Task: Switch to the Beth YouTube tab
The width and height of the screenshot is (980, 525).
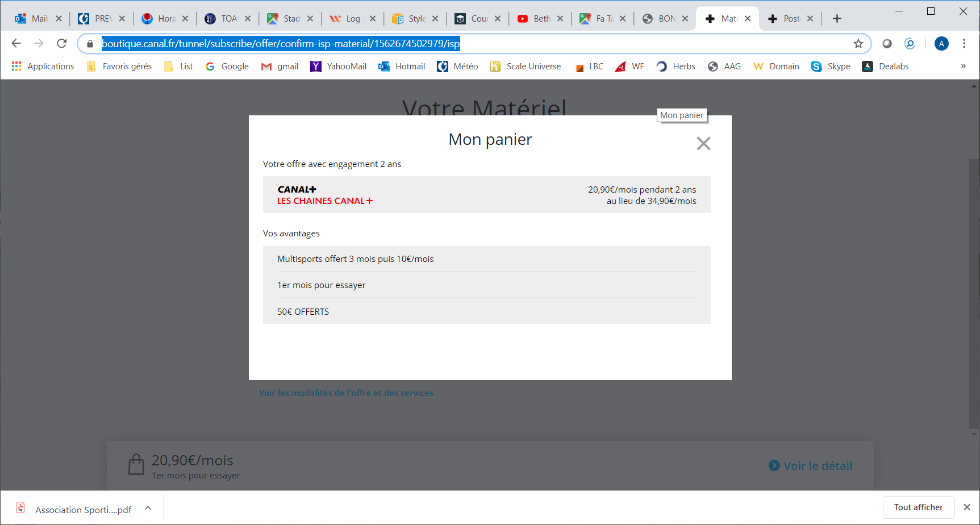Action: click(535, 19)
